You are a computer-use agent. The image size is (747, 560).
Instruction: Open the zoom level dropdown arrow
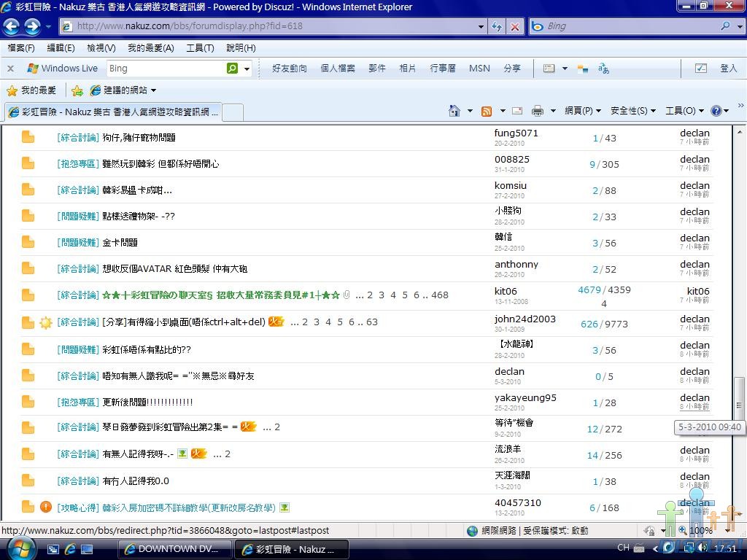click(727, 530)
